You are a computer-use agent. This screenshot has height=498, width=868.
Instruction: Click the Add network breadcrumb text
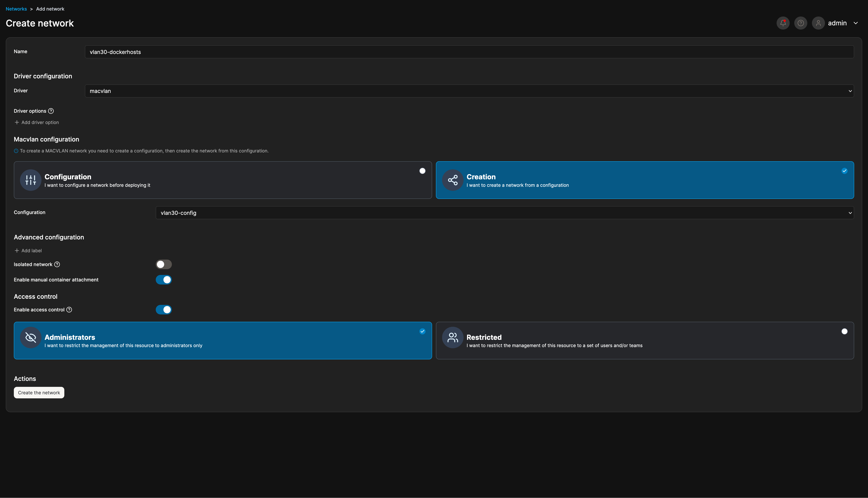pos(50,9)
